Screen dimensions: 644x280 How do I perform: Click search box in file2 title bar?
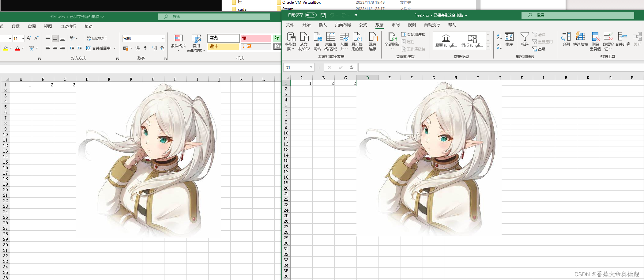(x=578, y=15)
